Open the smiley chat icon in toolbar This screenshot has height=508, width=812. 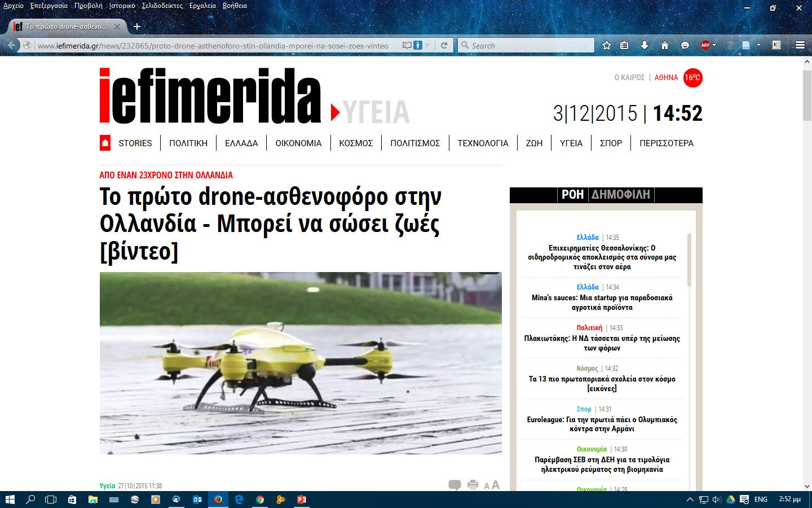point(685,45)
